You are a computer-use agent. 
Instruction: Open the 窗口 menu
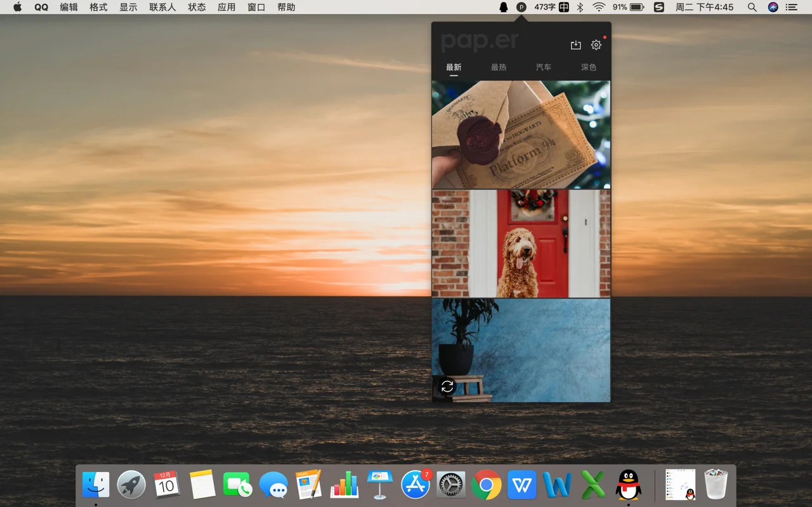click(x=256, y=7)
